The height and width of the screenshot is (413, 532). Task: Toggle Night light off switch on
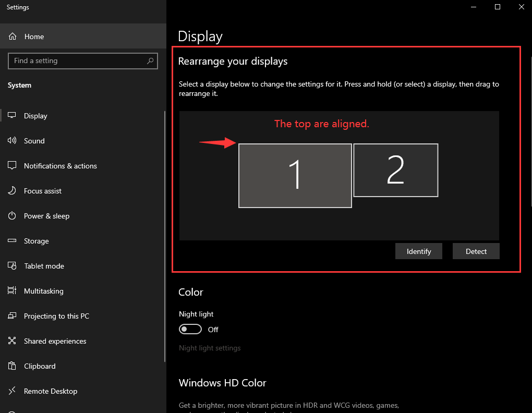point(190,329)
